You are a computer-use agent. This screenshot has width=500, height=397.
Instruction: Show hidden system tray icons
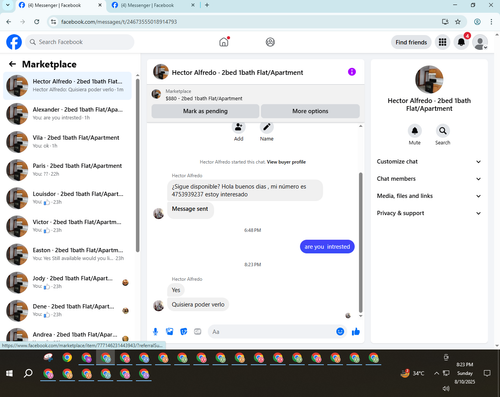436,373
